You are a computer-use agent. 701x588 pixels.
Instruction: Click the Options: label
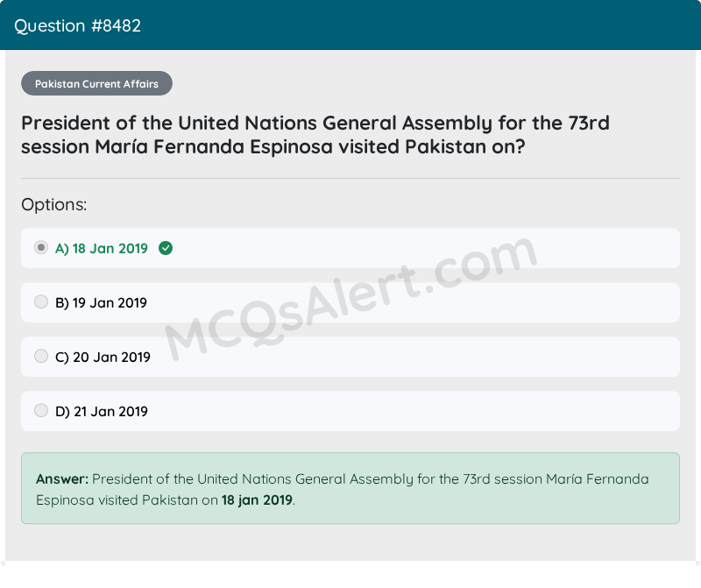(54, 205)
